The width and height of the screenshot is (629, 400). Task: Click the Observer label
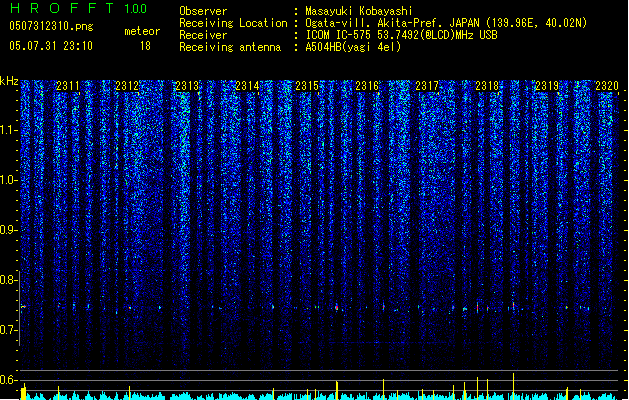point(203,11)
